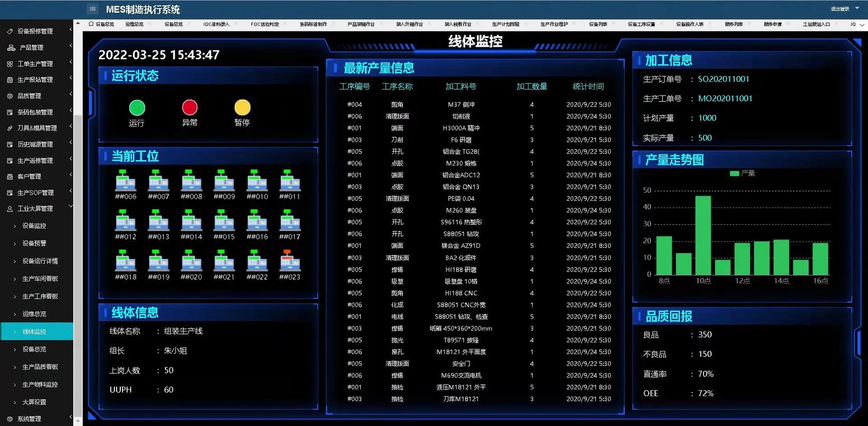Image resolution: width=868 pixels, height=426 pixels.
Task: Click the sidebar scroll-down arrow
Action: [78, 422]
